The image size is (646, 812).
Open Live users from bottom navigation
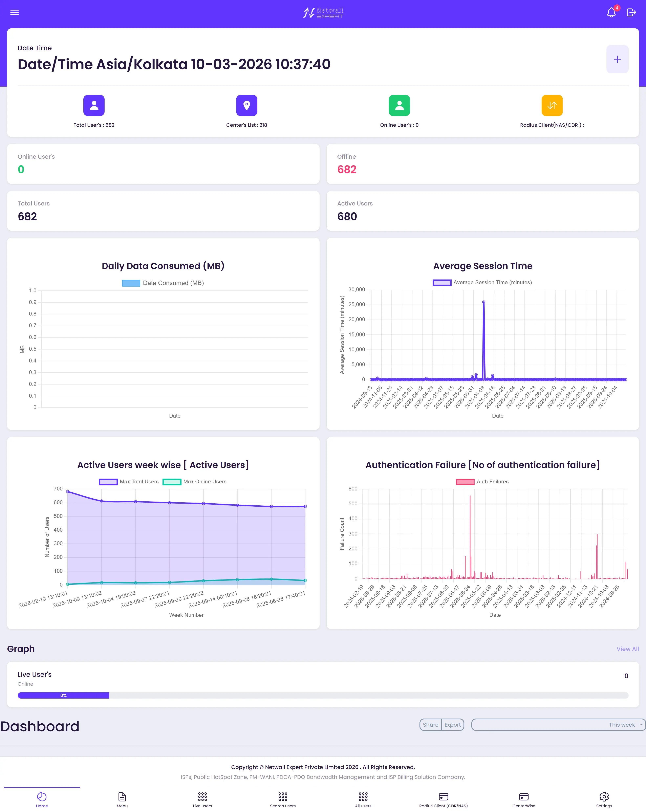click(202, 799)
